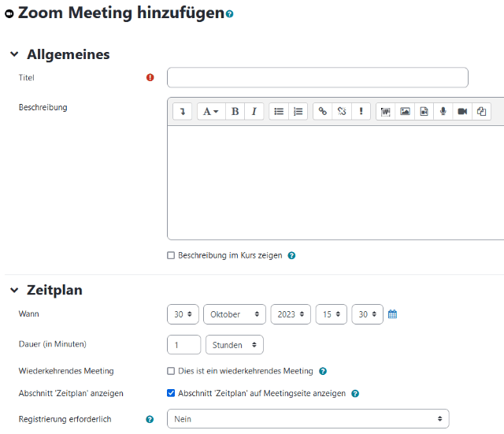Toggle the editor's show more buttons arrow
Image resolution: width=504 pixels, height=434 pixels.
click(182, 112)
